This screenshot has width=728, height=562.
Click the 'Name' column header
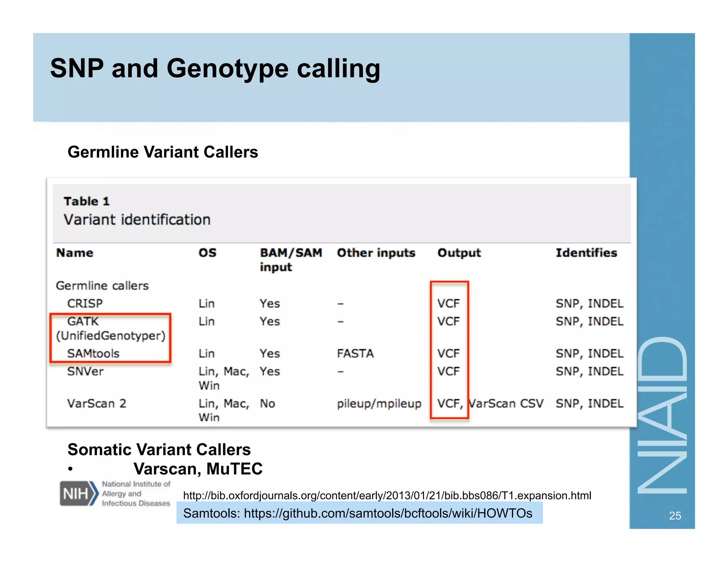coord(75,253)
